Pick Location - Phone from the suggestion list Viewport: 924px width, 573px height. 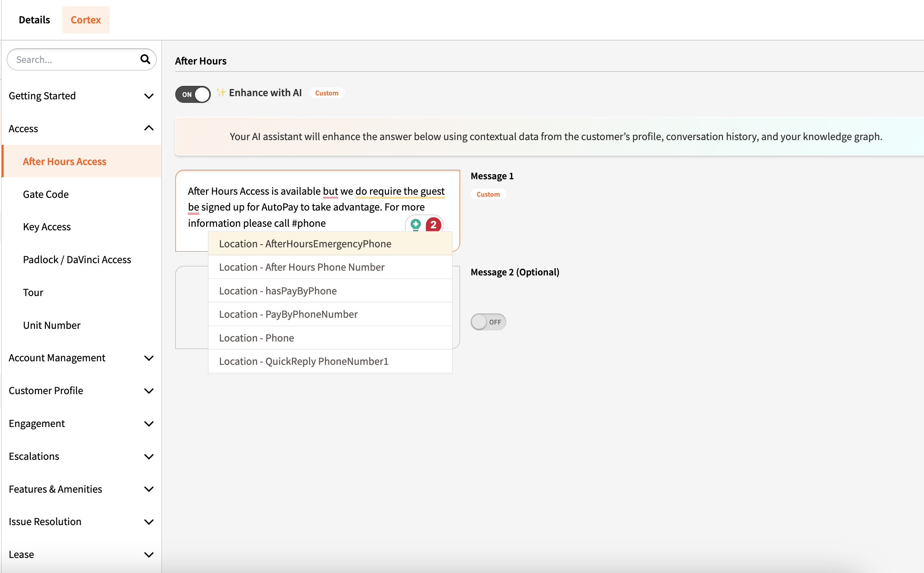click(330, 338)
